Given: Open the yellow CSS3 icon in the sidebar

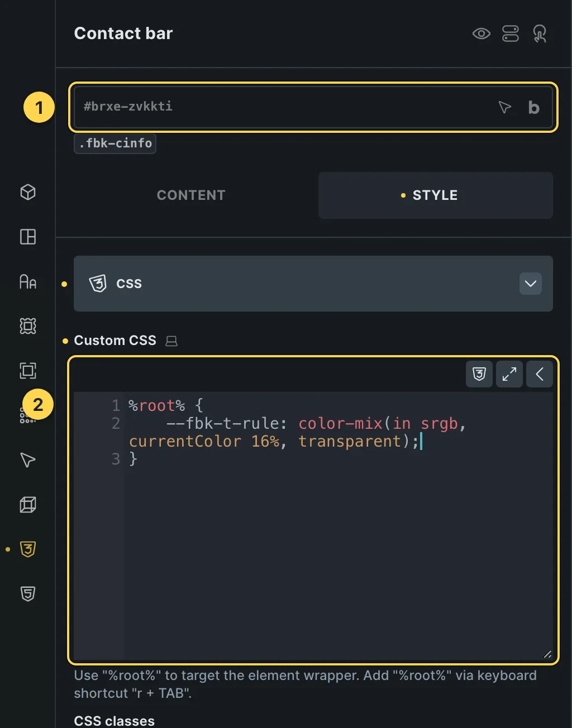Looking at the screenshot, I should pyautogui.click(x=28, y=549).
